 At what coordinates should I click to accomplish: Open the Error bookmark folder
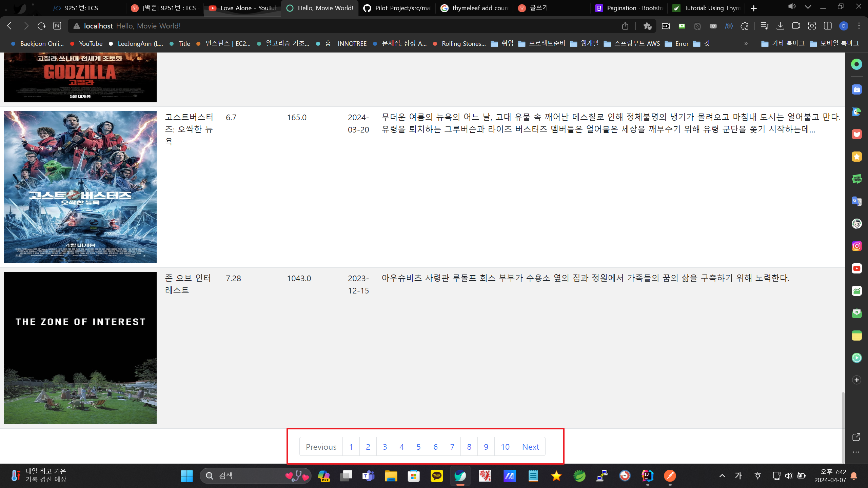(677, 43)
